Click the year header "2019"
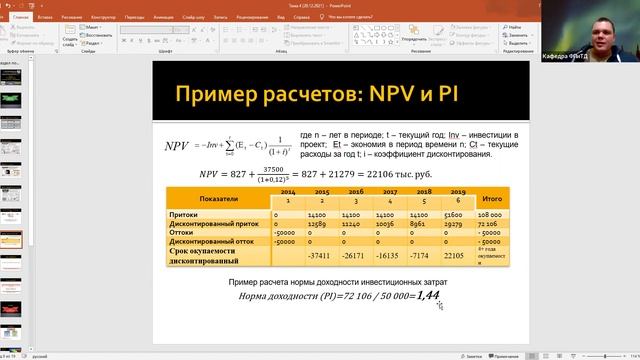640x360 pixels. 458,191
